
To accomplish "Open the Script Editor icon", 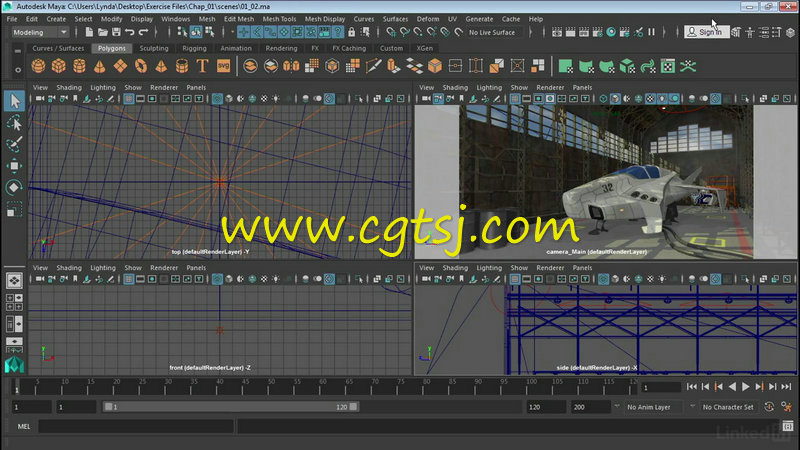I will coord(788,426).
